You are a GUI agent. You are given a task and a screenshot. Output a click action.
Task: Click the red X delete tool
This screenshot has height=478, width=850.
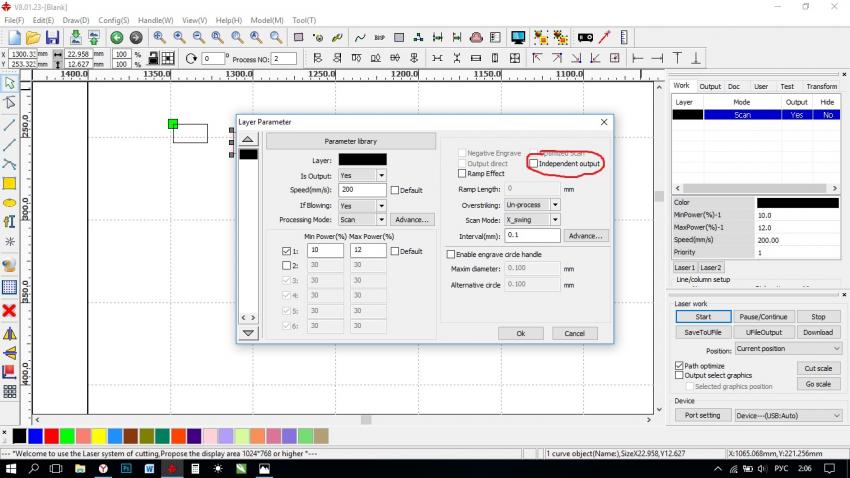tap(10, 311)
